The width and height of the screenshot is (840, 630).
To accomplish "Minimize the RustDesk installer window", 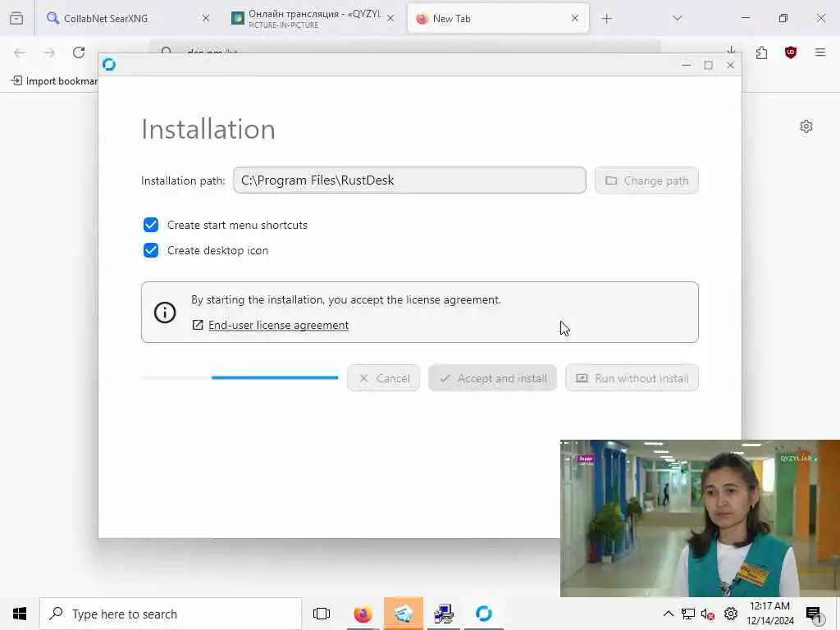I will point(687,65).
